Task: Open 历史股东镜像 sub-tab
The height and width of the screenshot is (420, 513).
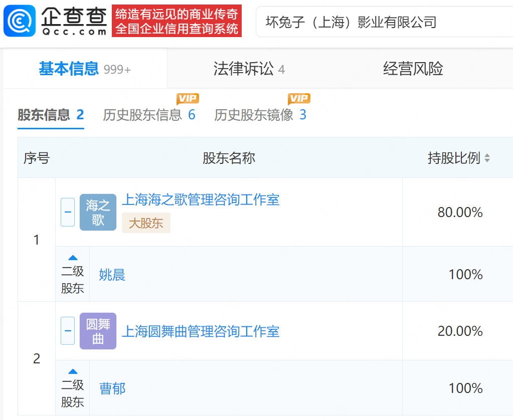Action: click(260, 115)
